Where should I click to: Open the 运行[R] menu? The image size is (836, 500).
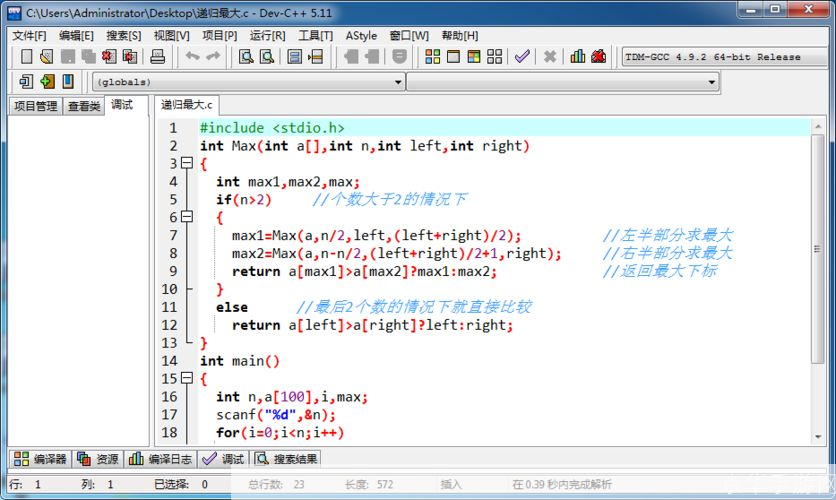pyautogui.click(x=268, y=36)
